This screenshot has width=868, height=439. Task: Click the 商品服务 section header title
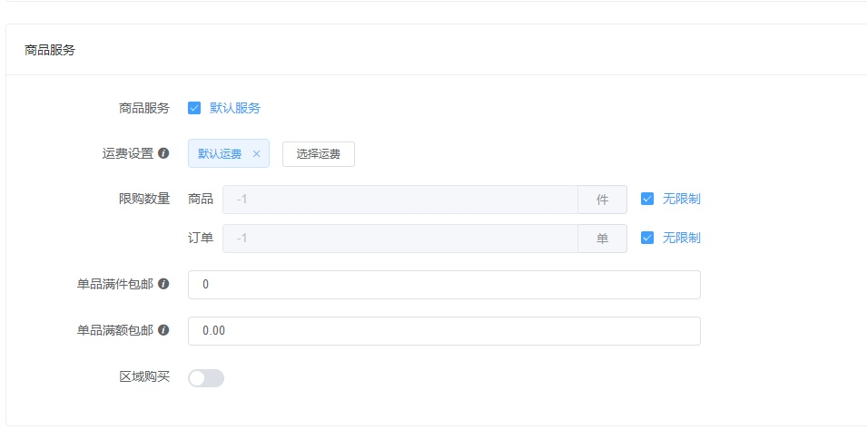tap(50, 50)
